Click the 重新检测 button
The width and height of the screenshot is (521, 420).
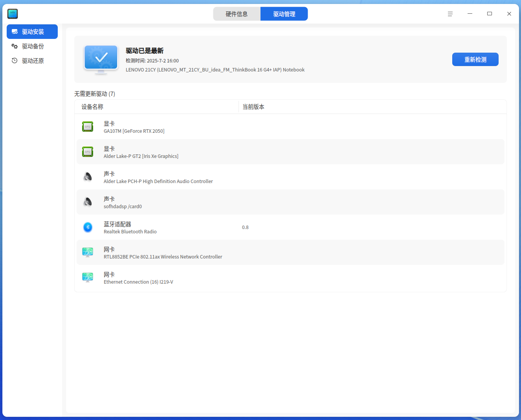(475, 59)
